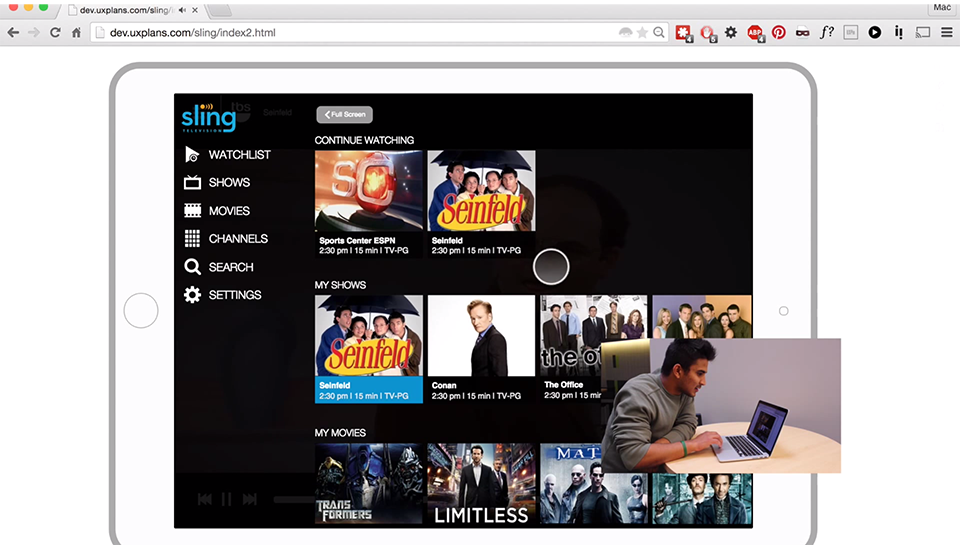Open the Channels grid icon

coord(193,239)
